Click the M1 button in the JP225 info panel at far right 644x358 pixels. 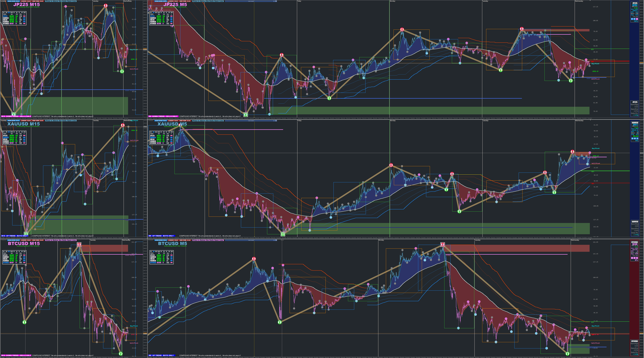coord(632,19)
